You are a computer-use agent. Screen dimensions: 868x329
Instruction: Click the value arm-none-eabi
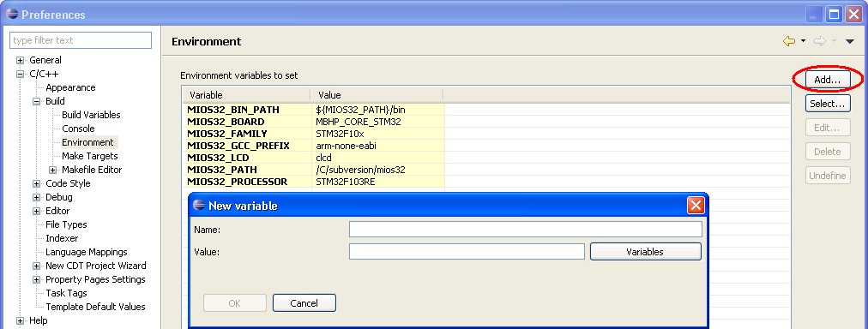click(346, 146)
